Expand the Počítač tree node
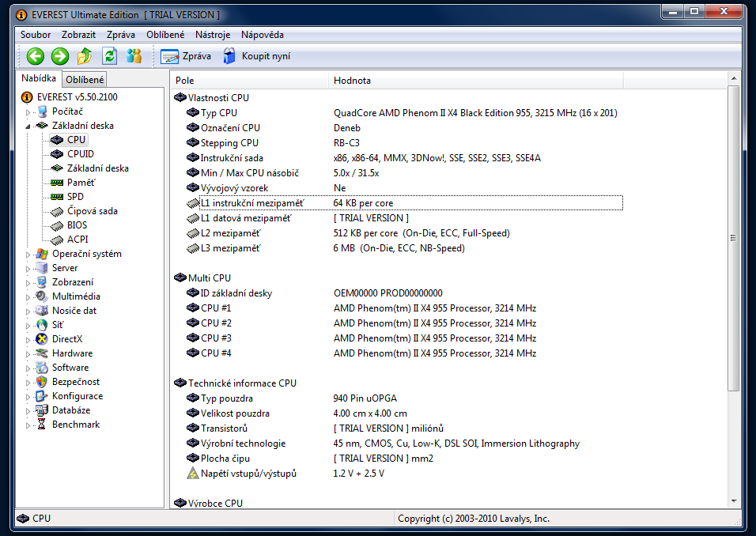The height and width of the screenshot is (536, 756). 28,112
